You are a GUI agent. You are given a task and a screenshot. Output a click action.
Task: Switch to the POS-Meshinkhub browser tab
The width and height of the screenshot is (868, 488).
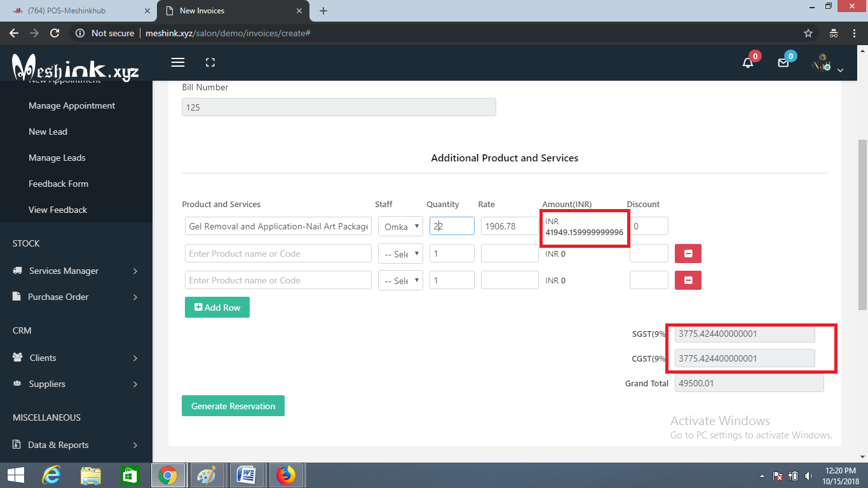[79, 11]
